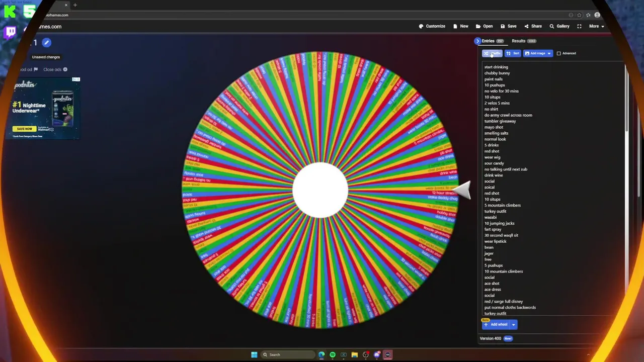Click the 'wear lipstick' entry
This screenshot has height=362, width=644.
pyautogui.click(x=496, y=241)
